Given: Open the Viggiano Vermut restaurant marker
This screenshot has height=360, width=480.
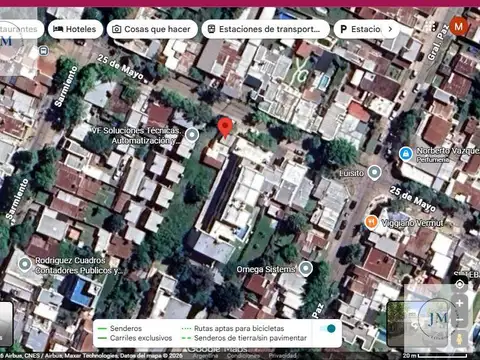Looking at the screenshot, I should pos(371,222).
